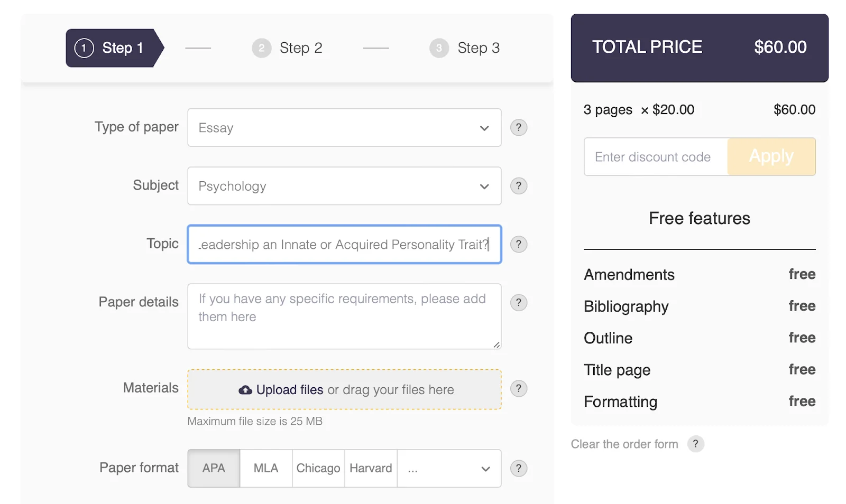Open help icon next to Clear the order form
This screenshot has height=504, width=846.
coord(695,444)
